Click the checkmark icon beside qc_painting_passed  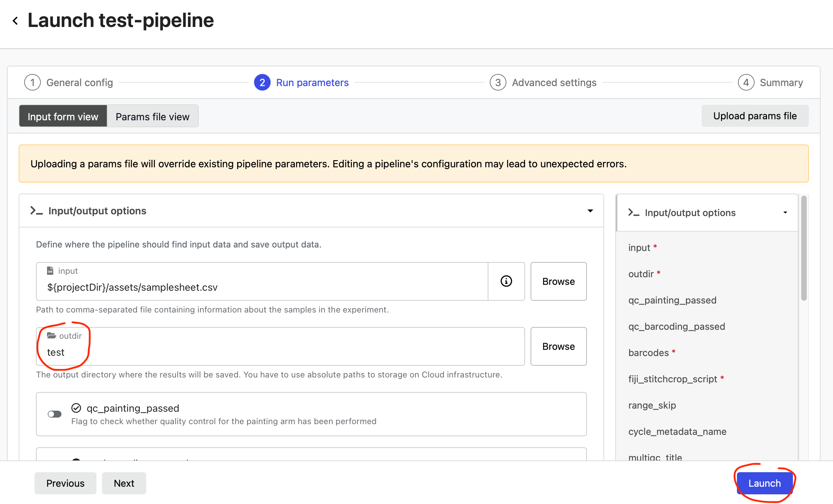pos(76,408)
